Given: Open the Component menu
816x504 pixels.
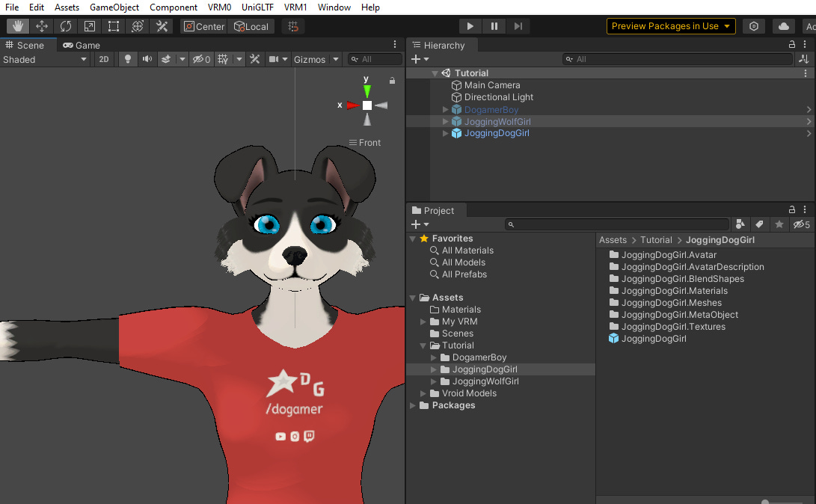Looking at the screenshot, I should pyautogui.click(x=174, y=7).
